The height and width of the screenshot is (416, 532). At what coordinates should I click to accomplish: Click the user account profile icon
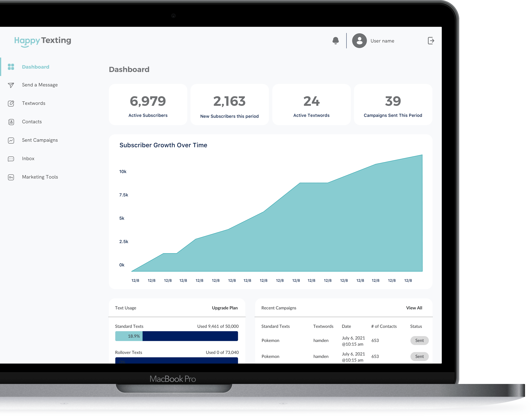(360, 40)
